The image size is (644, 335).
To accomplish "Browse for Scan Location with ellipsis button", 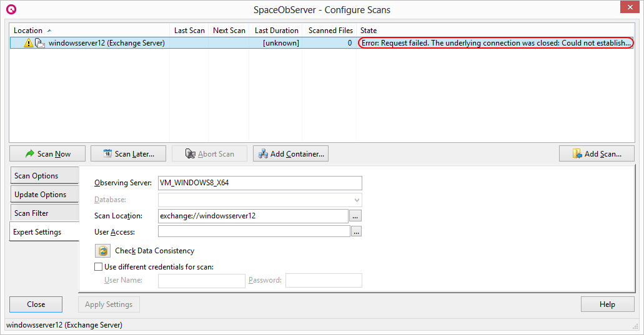I will point(356,216).
